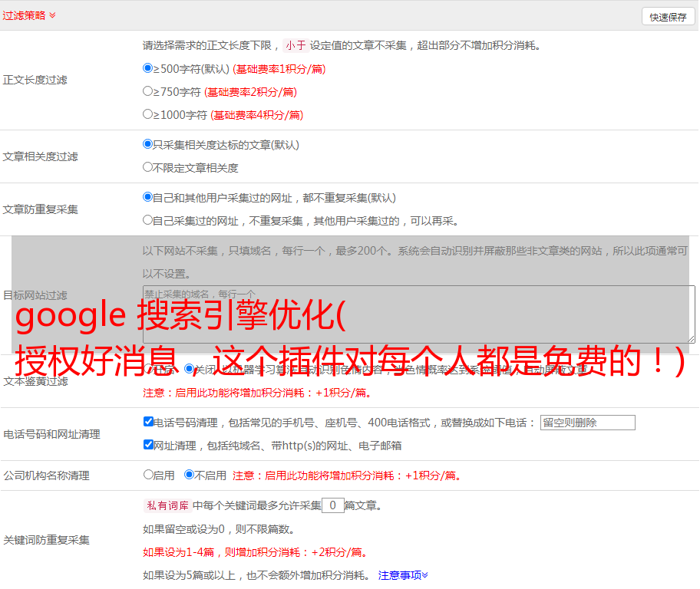Choose 自己采集过的网址，不重复采集 option
Screen dimensions: 700x589
[x=148, y=220]
